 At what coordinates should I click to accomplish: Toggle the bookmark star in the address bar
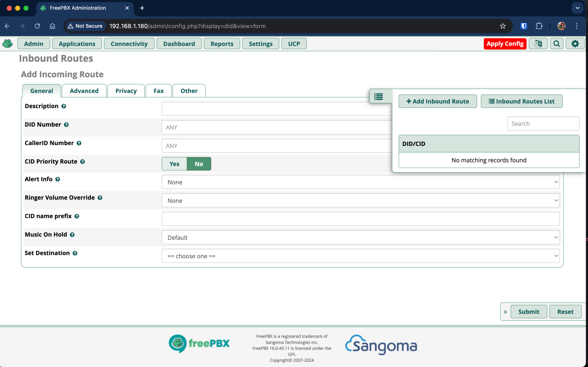tap(502, 26)
